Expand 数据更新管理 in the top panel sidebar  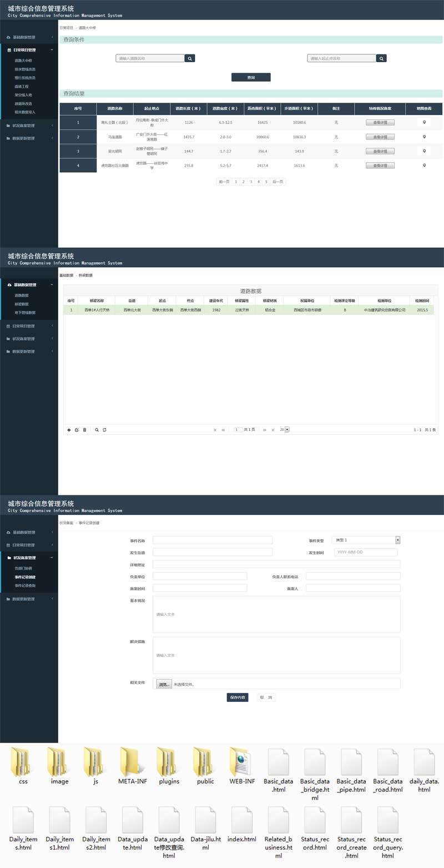29,138
